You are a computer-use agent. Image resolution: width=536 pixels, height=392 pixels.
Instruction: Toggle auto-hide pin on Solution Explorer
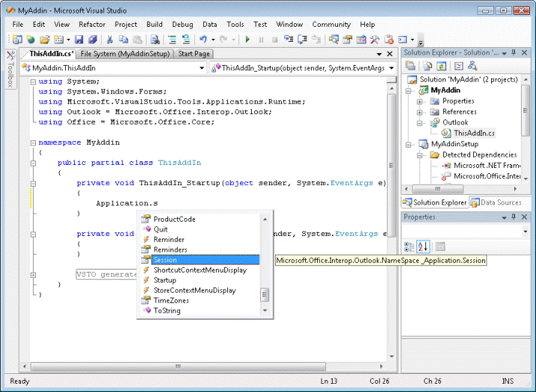(x=514, y=52)
